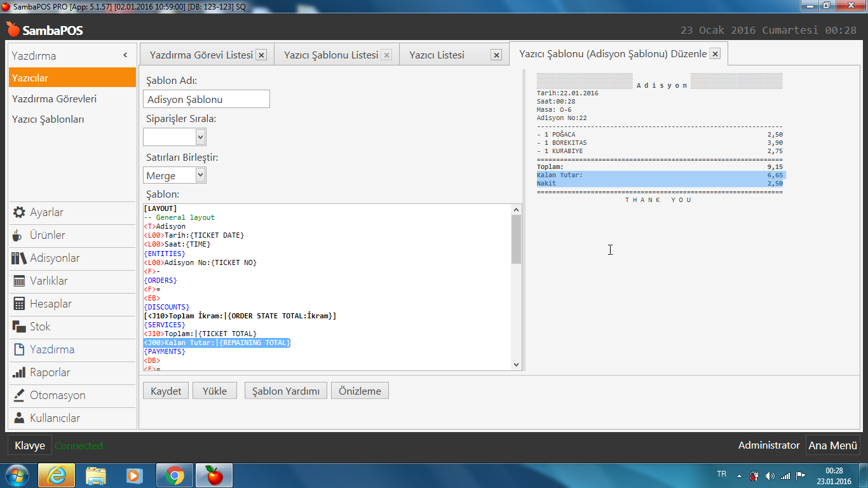
Task: Open Ürünler via the coffee cup icon
Action: pyautogui.click(x=18, y=235)
